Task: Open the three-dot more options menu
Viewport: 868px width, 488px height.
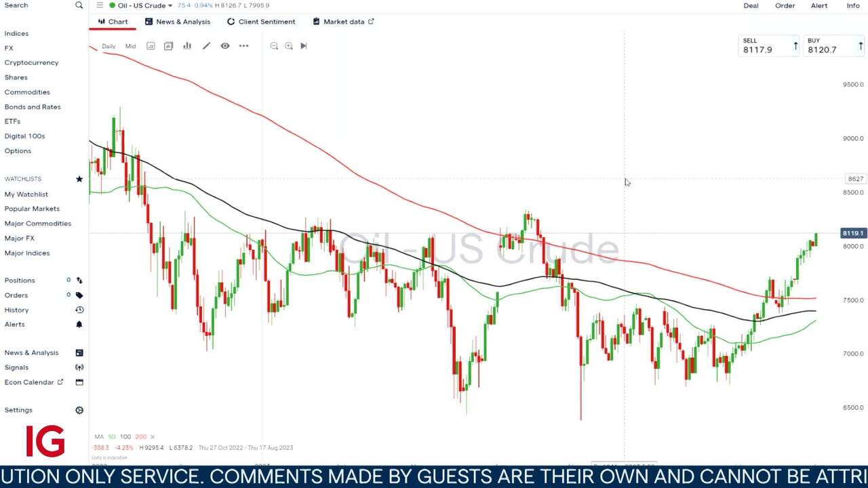Action: 244,46
